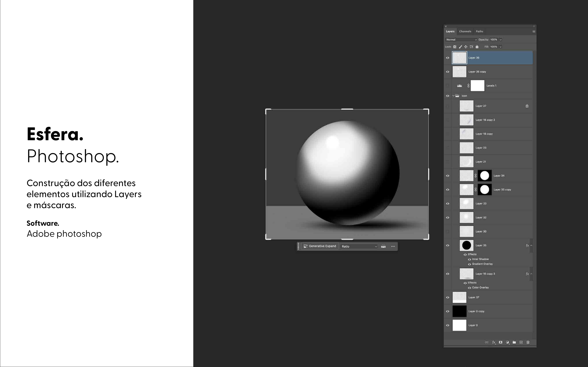Switch to the Channels tab
Screen dimensions: 588x367
click(465, 31)
